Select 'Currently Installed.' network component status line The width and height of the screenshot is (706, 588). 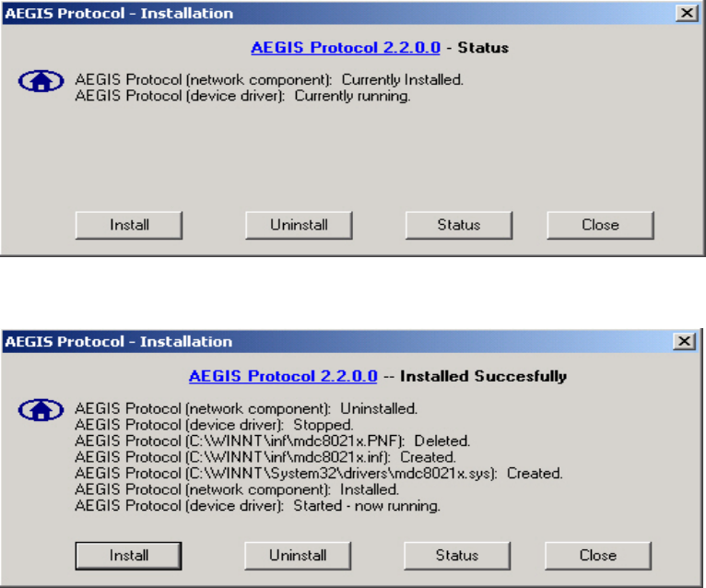[269, 79]
